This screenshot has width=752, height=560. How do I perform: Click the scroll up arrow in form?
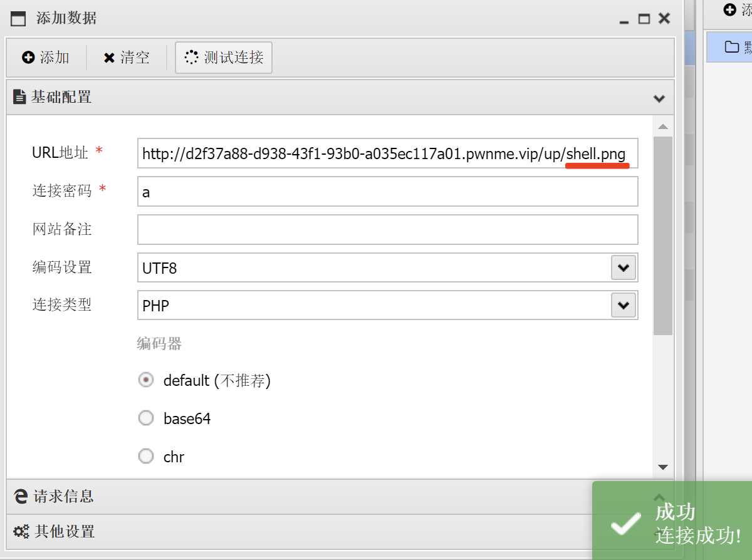[663, 127]
